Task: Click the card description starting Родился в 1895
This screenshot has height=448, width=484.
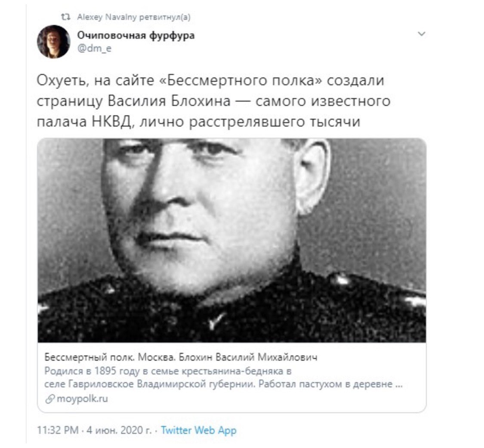Action: pos(223,377)
